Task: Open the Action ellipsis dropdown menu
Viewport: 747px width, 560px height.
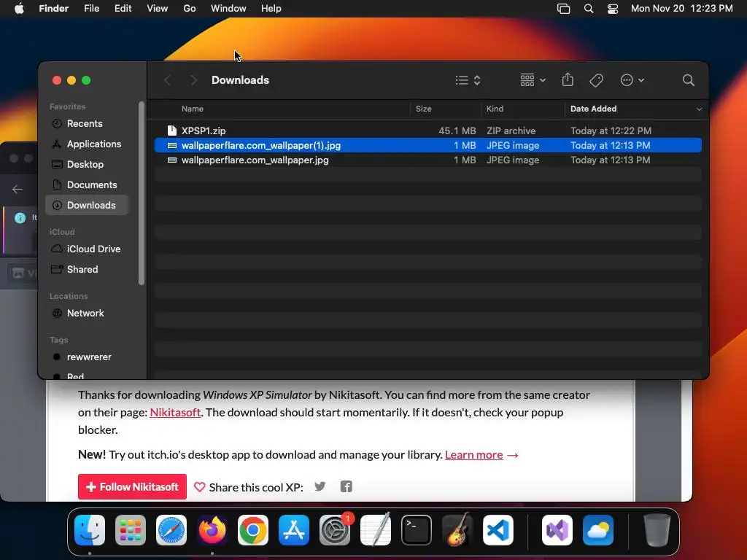Action: (x=632, y=80)
